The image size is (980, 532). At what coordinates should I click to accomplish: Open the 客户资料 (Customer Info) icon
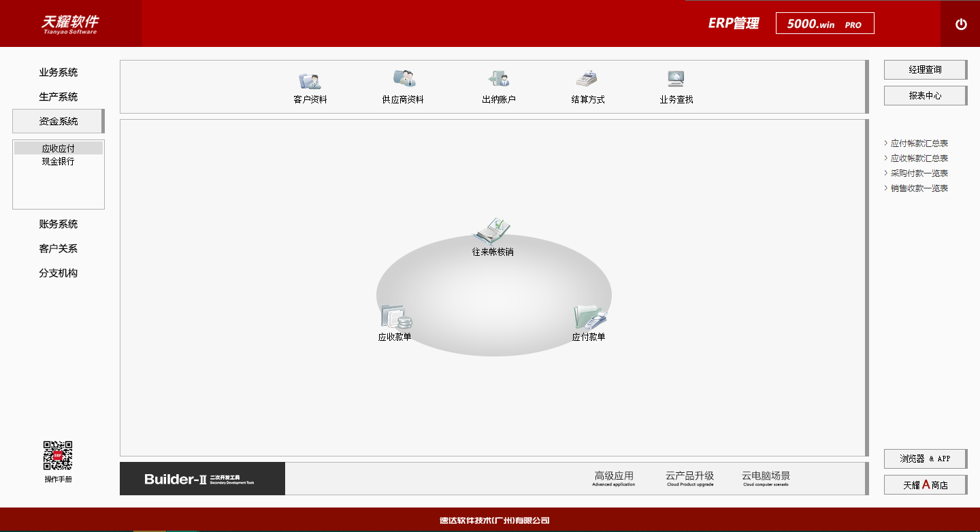pos(309,85)
